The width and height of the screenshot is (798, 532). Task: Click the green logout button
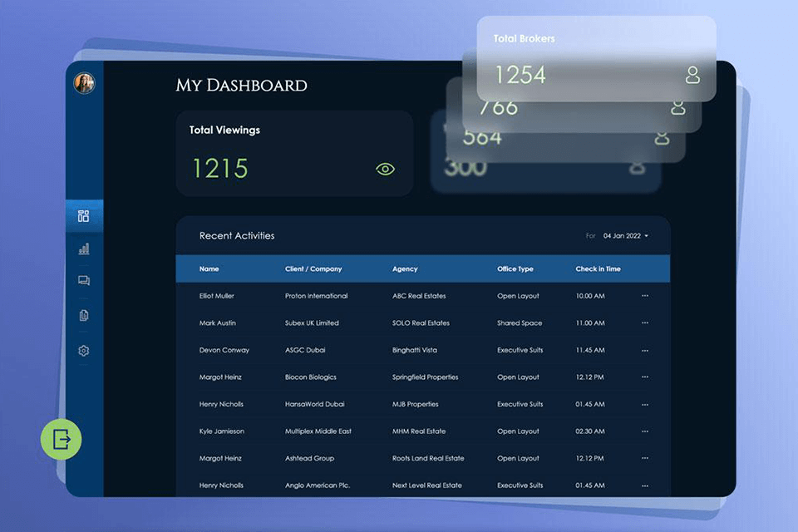[61, 440]
